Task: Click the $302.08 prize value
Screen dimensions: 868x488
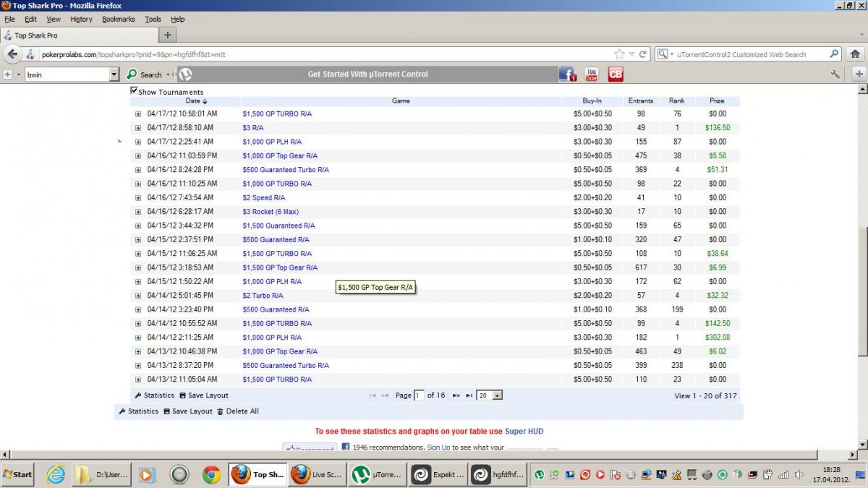Action: click(718, 338)
